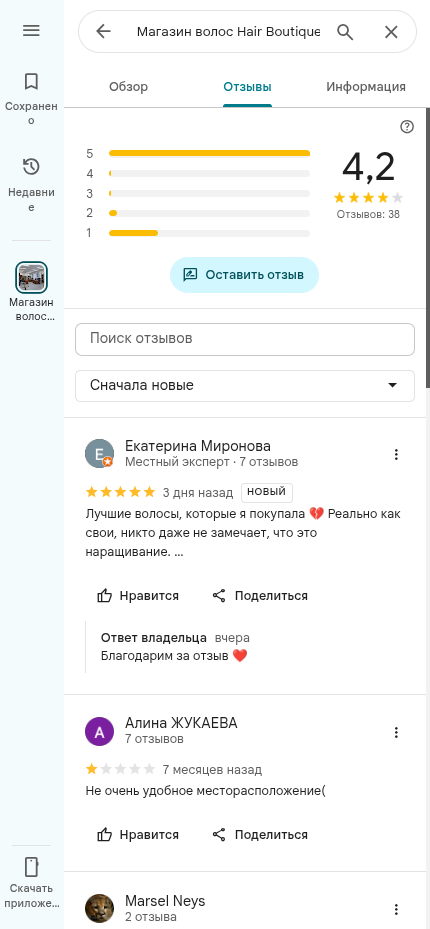Click the Ответ владельца label
The image size is (430, 929).
[154, 638]
